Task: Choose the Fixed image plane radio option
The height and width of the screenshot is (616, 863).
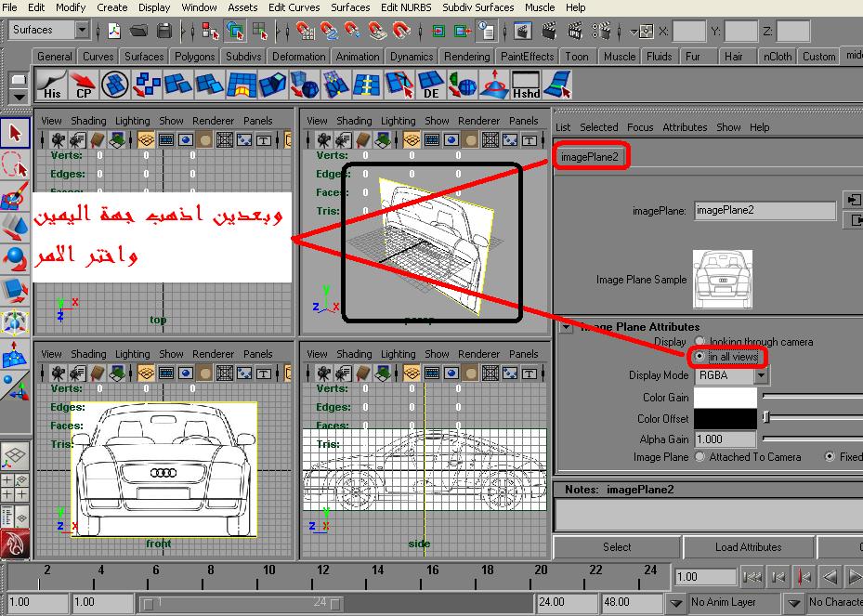Action: coord(830,456)
